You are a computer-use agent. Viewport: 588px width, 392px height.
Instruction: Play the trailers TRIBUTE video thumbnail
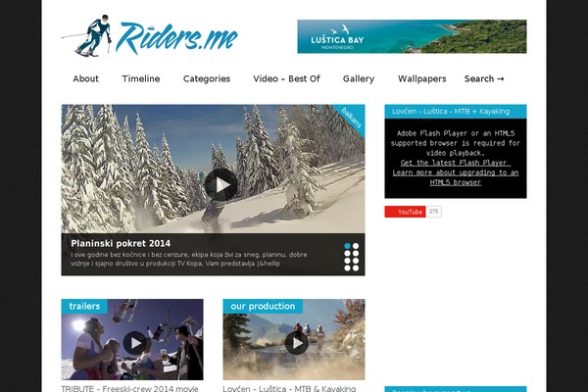pos(135,342)
